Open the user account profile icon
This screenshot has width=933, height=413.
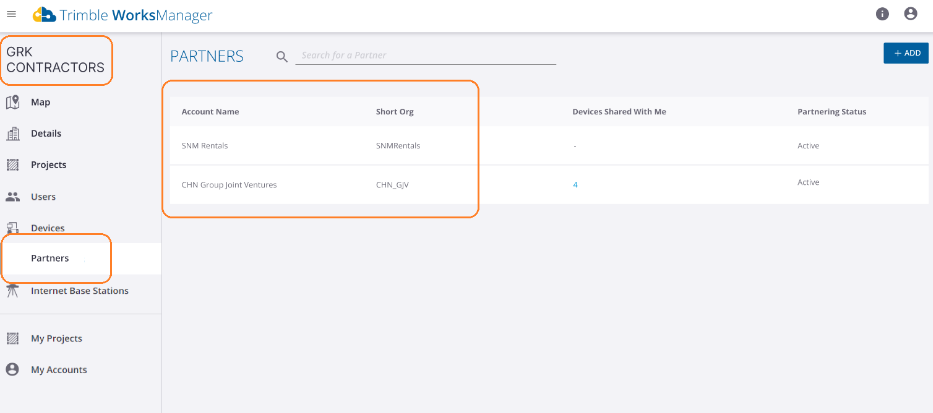[x=910, y=14]
